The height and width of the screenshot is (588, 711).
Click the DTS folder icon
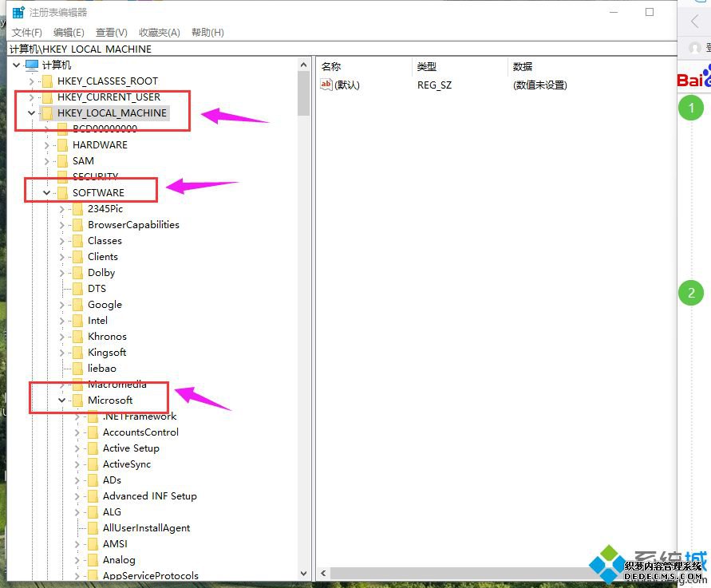78,289
